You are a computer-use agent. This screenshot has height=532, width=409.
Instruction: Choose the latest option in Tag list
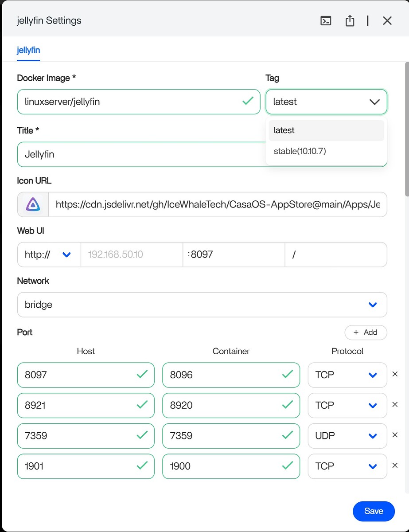(x=326, y=130)
